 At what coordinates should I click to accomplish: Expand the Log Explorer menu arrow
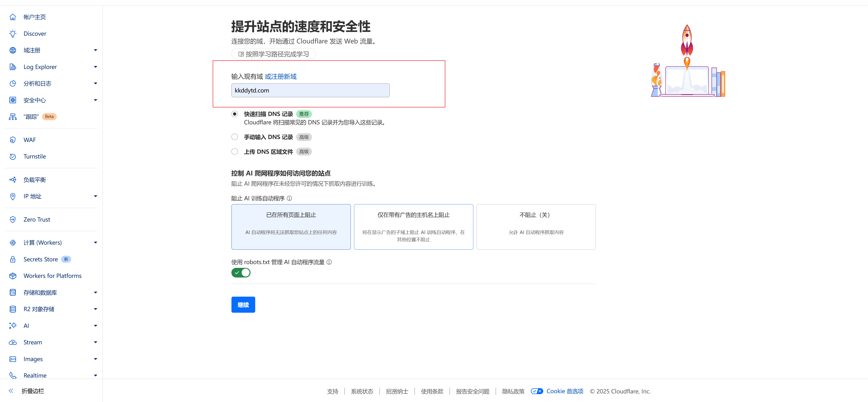coord(95,67)
